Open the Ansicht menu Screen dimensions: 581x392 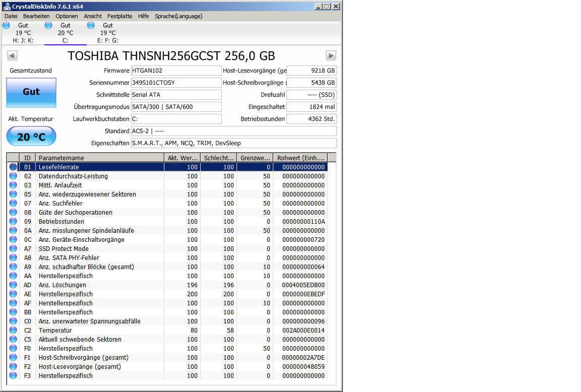[93, 16]
